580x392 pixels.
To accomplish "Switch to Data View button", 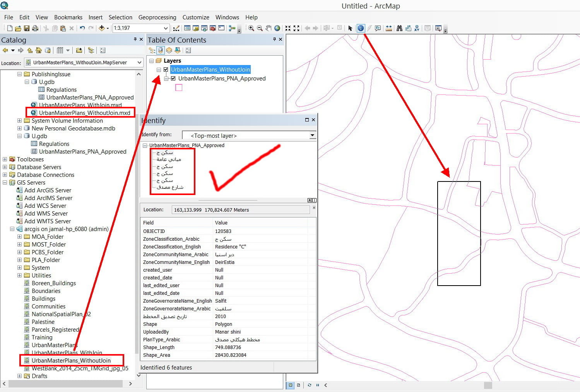I will point(290,385).
